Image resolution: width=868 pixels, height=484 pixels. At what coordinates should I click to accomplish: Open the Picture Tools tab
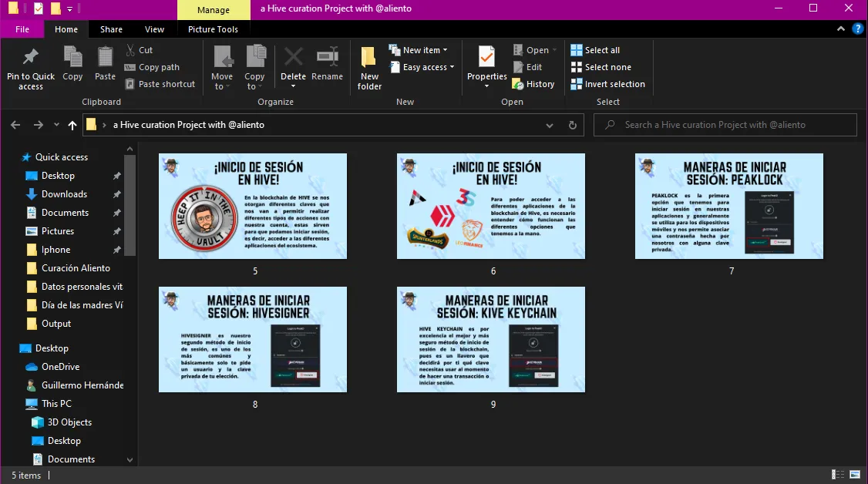213,29
